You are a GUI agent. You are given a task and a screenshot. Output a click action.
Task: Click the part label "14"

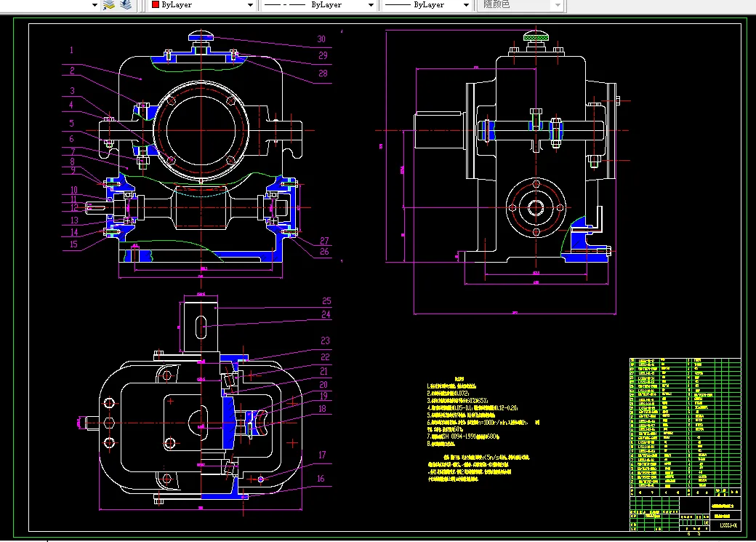click(74, 233)
